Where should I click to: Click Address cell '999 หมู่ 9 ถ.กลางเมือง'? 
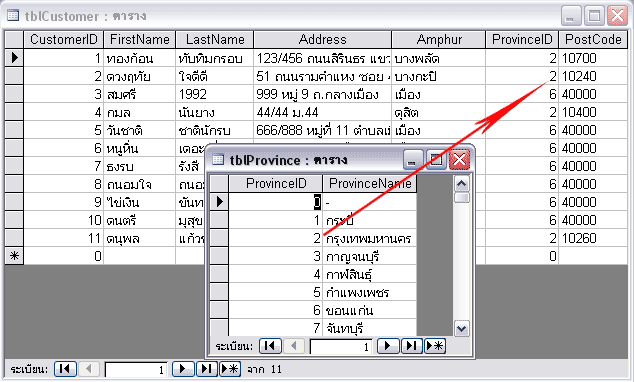click(x=322, y=94)
